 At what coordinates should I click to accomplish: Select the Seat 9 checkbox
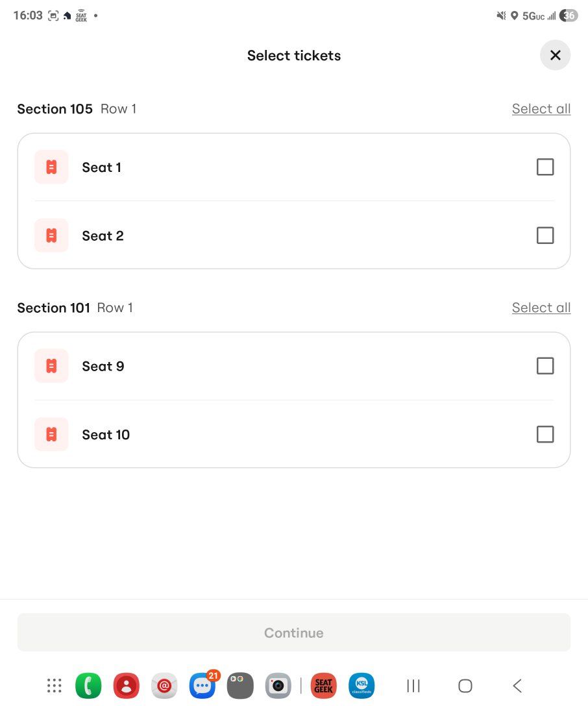coord(545,366)
